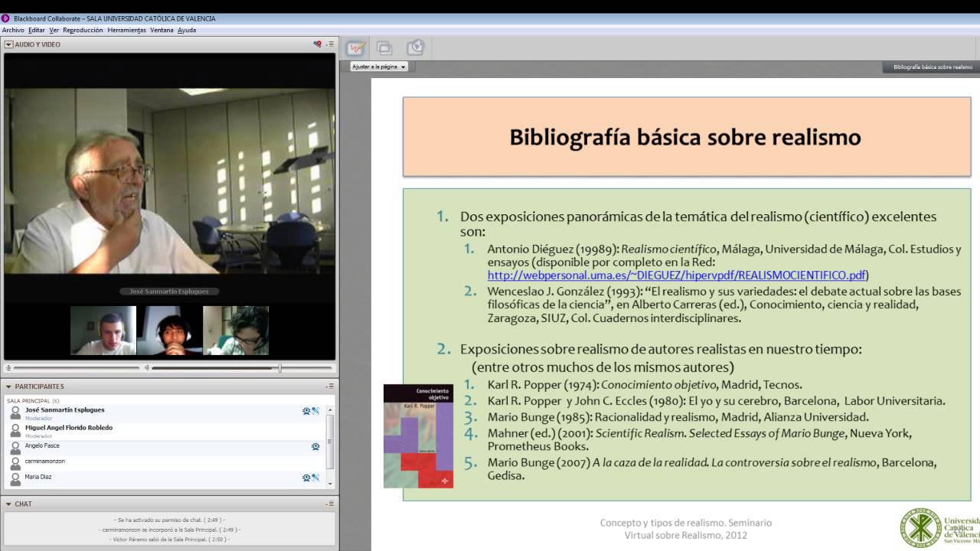Click the Conocimiento objetivo book cover image
The height and width of the screenshot is (551, 980).
pyautogui.click(x=418, y=436)
